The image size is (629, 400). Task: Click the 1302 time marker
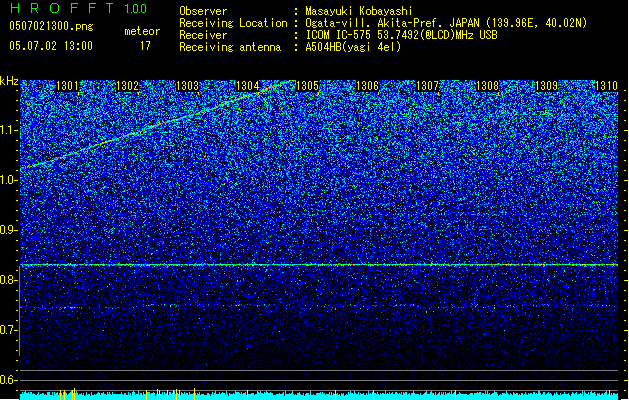pos(127,86)
